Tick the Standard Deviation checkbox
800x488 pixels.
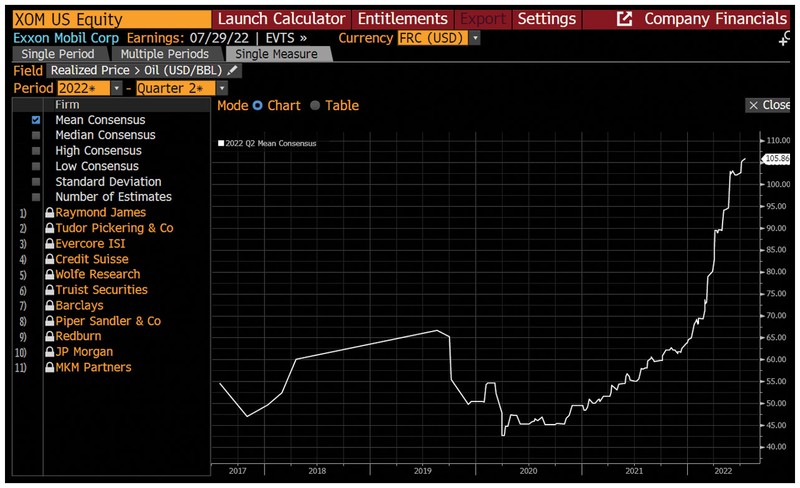pos(36,182)
